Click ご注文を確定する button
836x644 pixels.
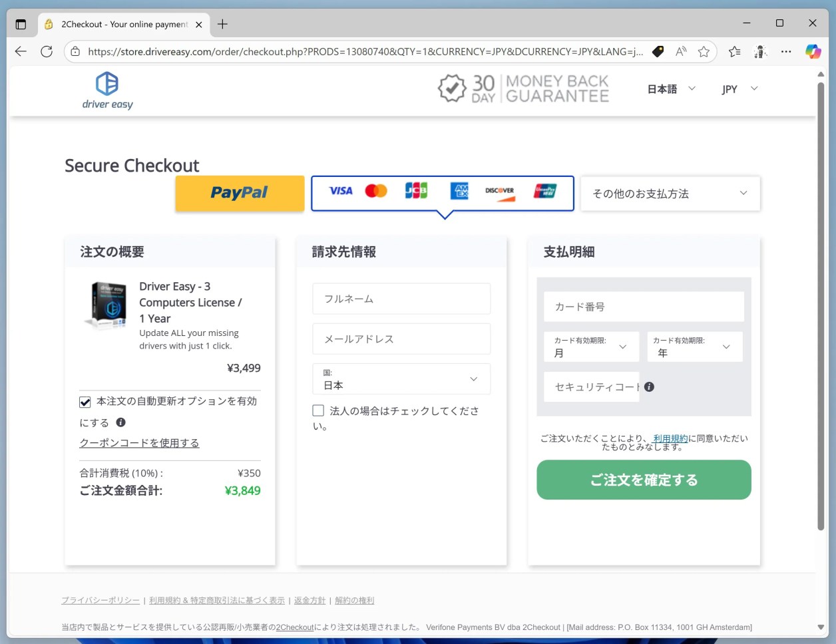point(644,480)
